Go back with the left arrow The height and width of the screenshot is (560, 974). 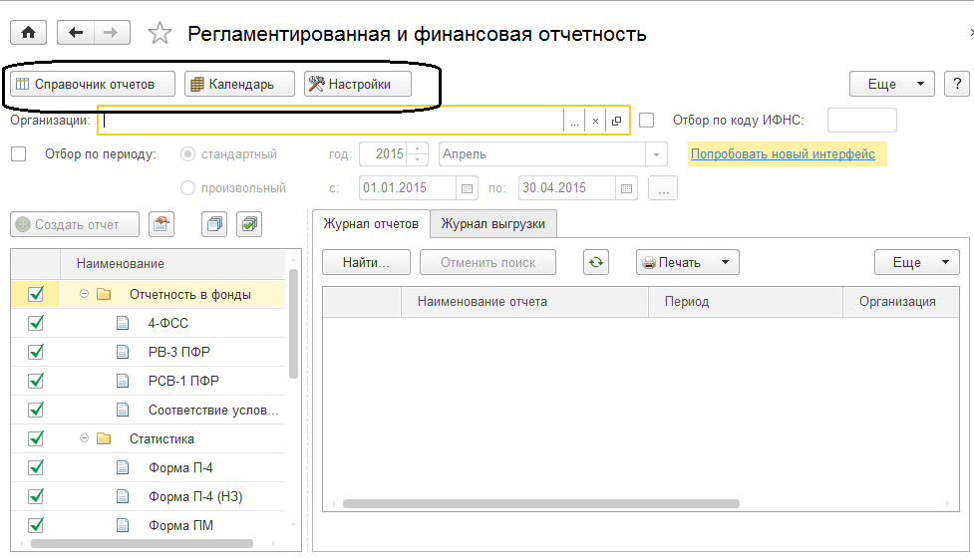(76, 33)
